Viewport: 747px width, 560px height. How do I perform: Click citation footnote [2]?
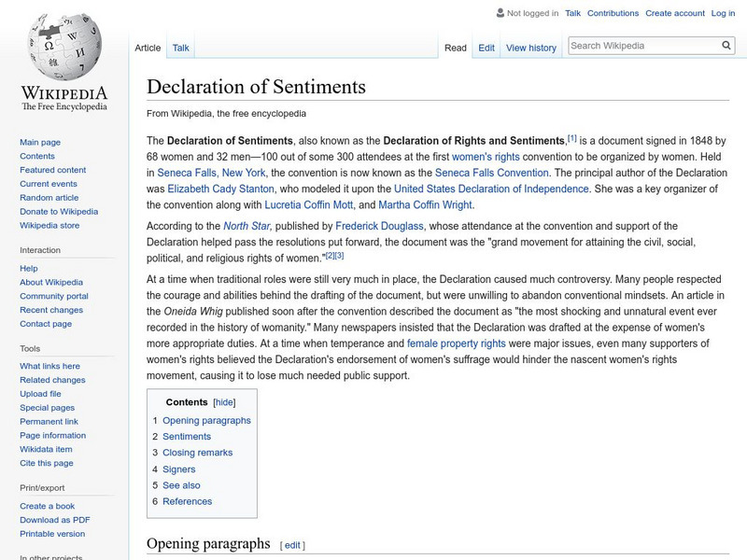(x=331, y=256)
